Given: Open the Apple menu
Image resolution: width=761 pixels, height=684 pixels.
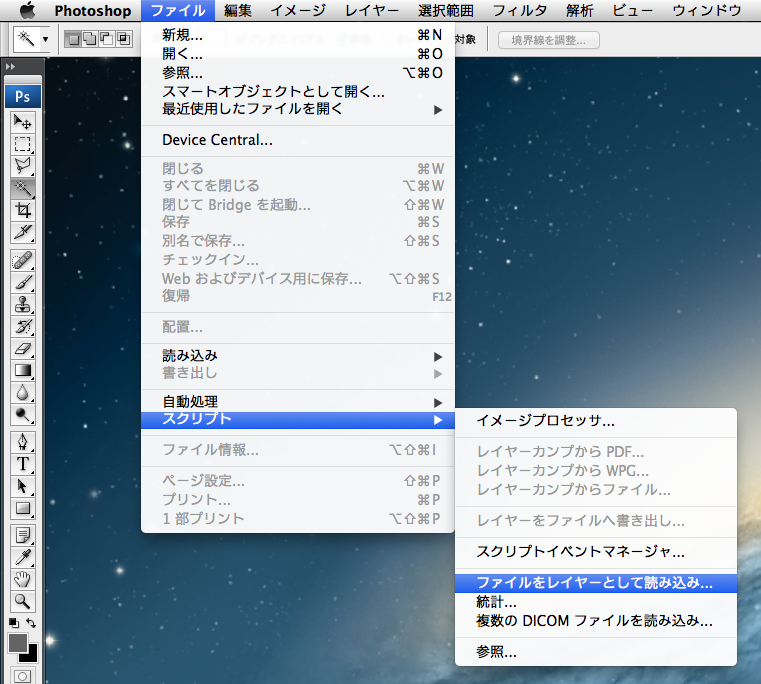Looking at the screenshot, I should (27, 10).
